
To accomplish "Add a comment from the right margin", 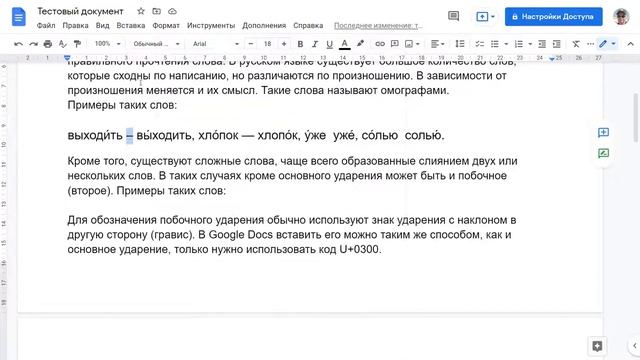I will [x=603, y=133].
